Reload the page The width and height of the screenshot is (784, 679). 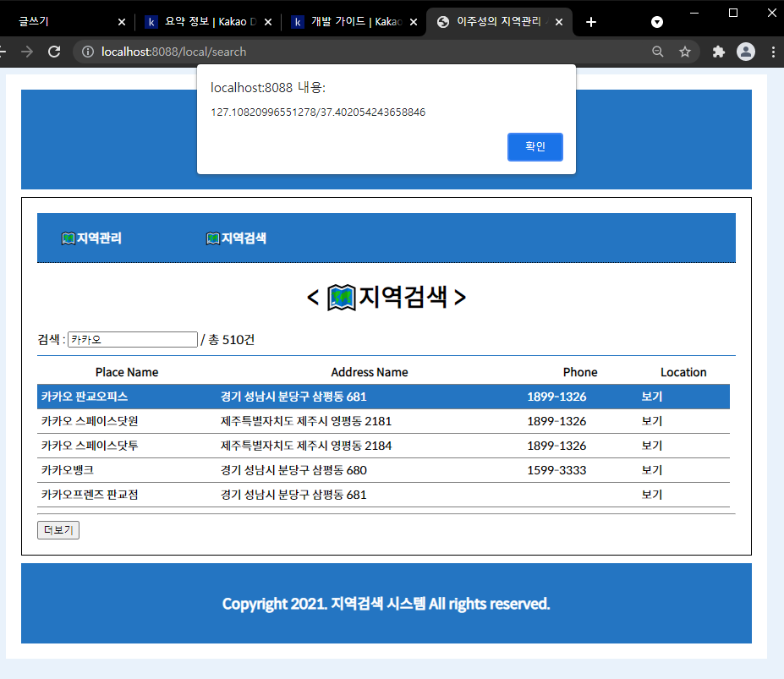(x=54, y=52)
